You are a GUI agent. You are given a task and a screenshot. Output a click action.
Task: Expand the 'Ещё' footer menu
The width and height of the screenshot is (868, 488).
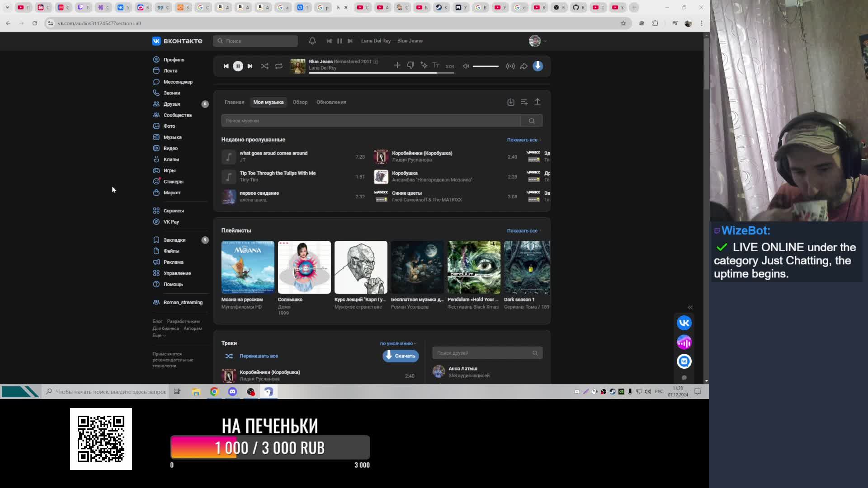click(x=159, y=335)
